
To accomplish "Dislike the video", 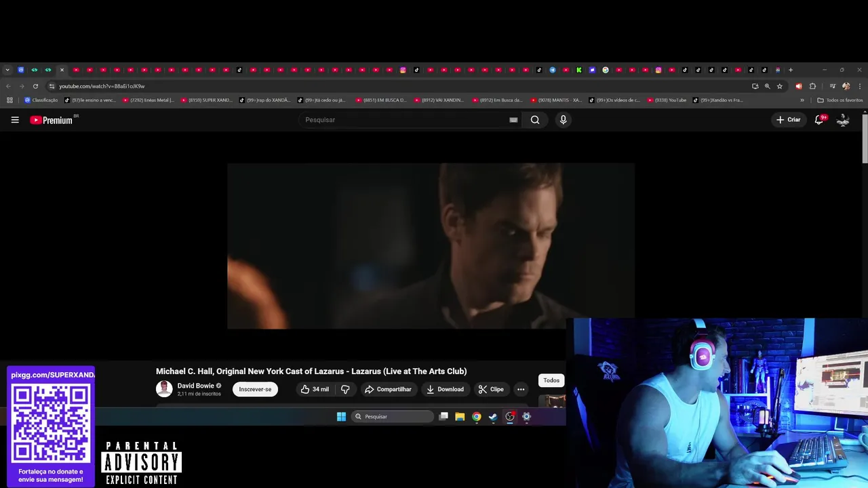I will pyautogui.click(x=345, y=389).
